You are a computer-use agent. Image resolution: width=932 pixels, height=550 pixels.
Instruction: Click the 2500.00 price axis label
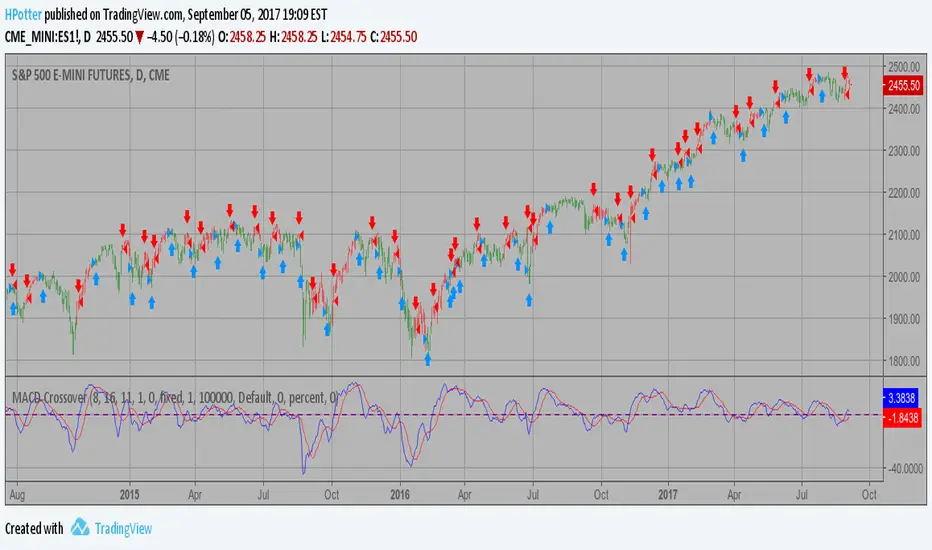[904, 66]
